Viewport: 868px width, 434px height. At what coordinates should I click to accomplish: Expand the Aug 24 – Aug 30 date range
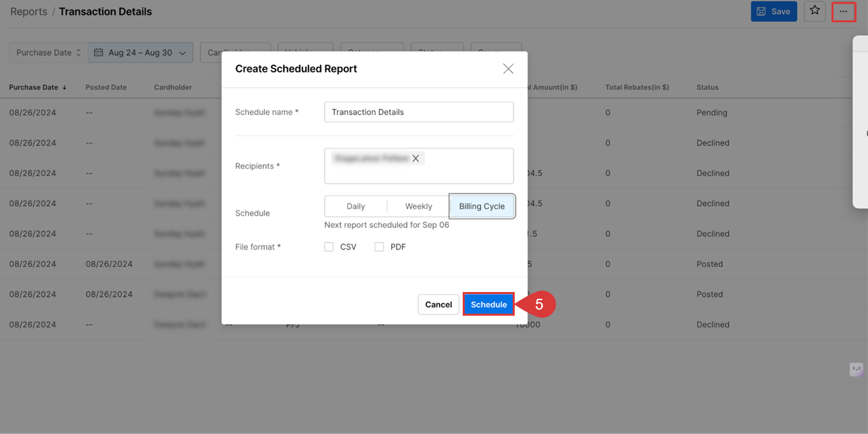pos(141,53)
